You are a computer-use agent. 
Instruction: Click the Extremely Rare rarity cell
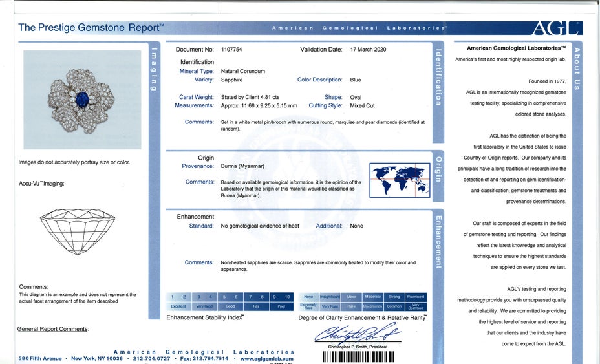click(308, 306)
